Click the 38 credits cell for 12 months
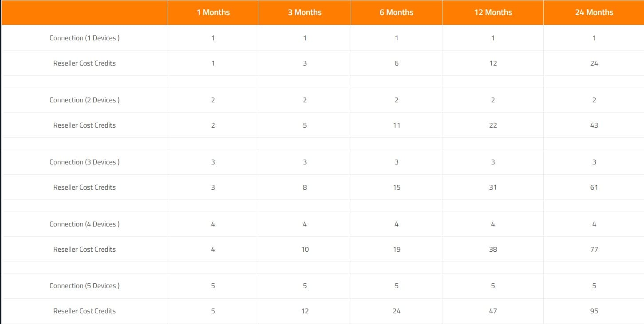This screenshot has height=324, width=644. point(493,250)
